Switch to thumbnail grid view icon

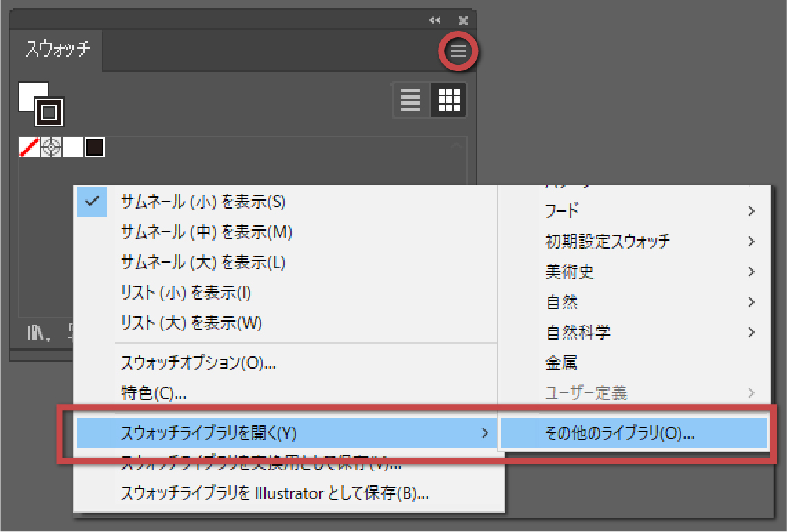(x=449, y=100)
